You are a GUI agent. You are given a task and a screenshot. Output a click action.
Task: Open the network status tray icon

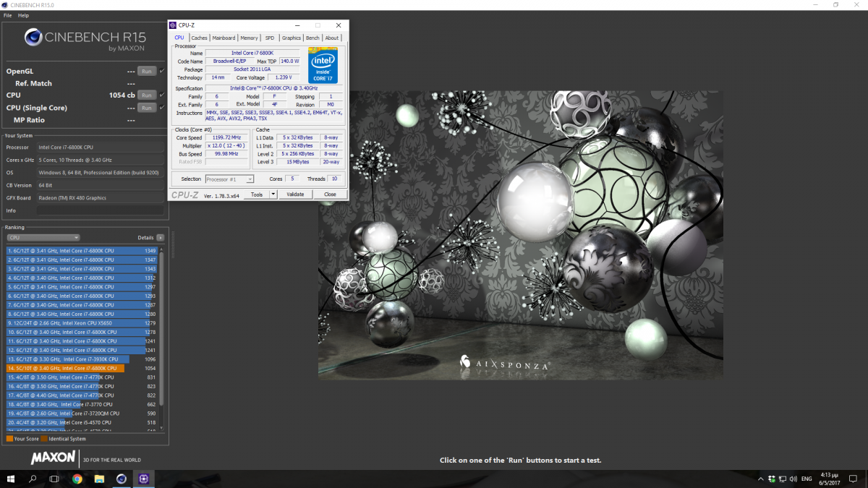783,479
